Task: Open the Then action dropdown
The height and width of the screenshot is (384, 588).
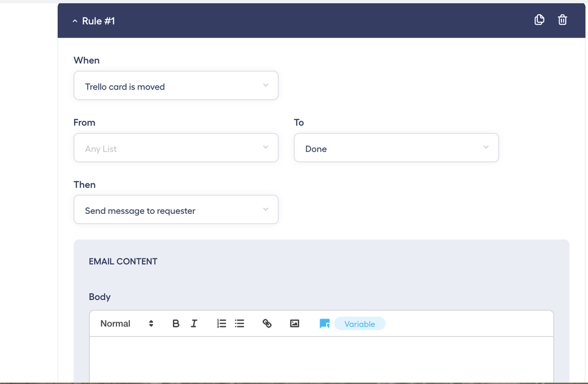Action: pyautogui.click(x=176, y=210)
